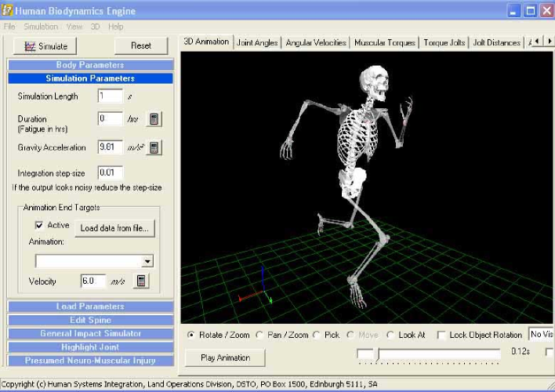Expand Body Parameters section
This screenshot has height=392, width=555.
(x=90, y=65)
